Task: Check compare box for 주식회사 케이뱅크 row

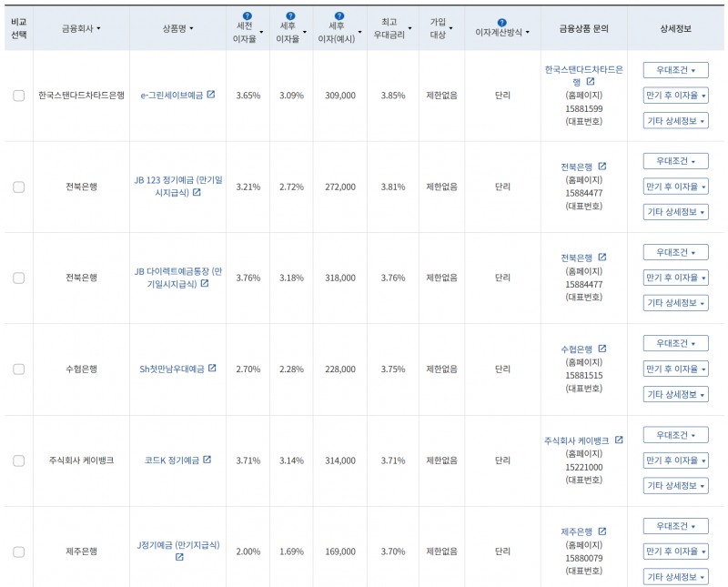Action: [x=18, y=460]
